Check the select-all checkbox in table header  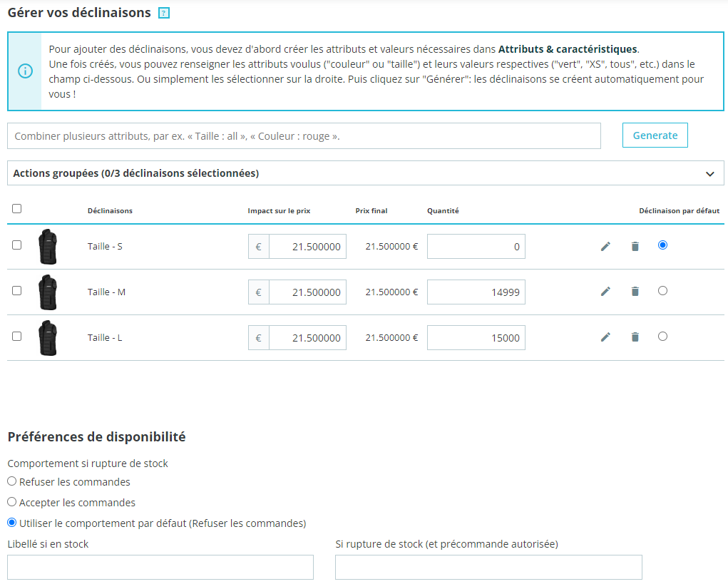pyautogui.click(x=17, y=209)
